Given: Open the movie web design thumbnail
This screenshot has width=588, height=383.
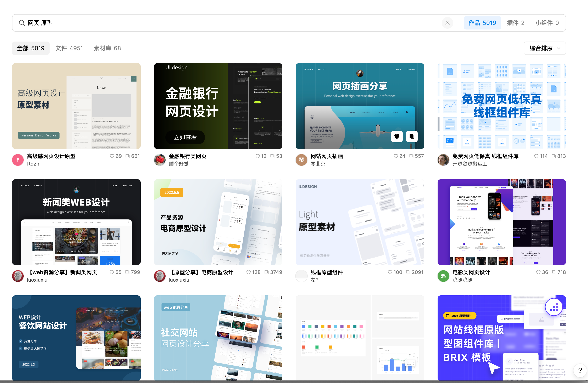Looking at the screenshot, I should pyautogui.click(x=502, y=222).
